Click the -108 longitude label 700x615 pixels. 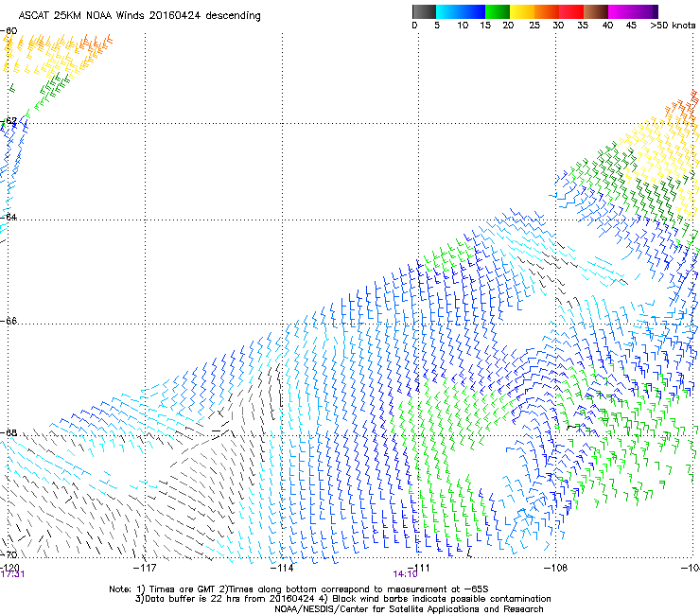tap(555, 568)
